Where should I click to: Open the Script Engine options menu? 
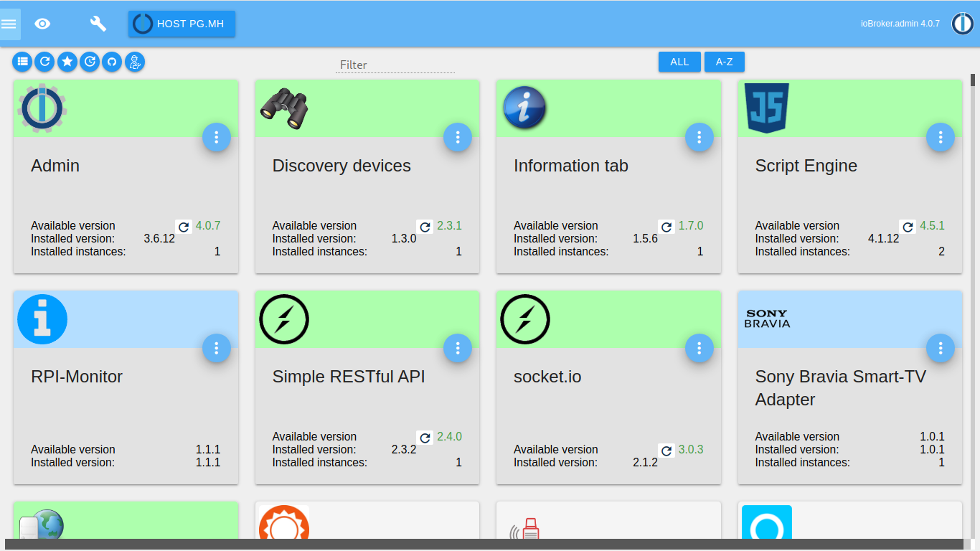click(941, 137)
